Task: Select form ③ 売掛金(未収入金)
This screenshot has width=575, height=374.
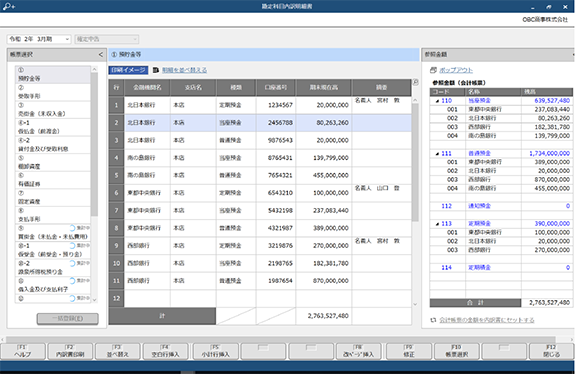Action: click(x=53, y=110)
